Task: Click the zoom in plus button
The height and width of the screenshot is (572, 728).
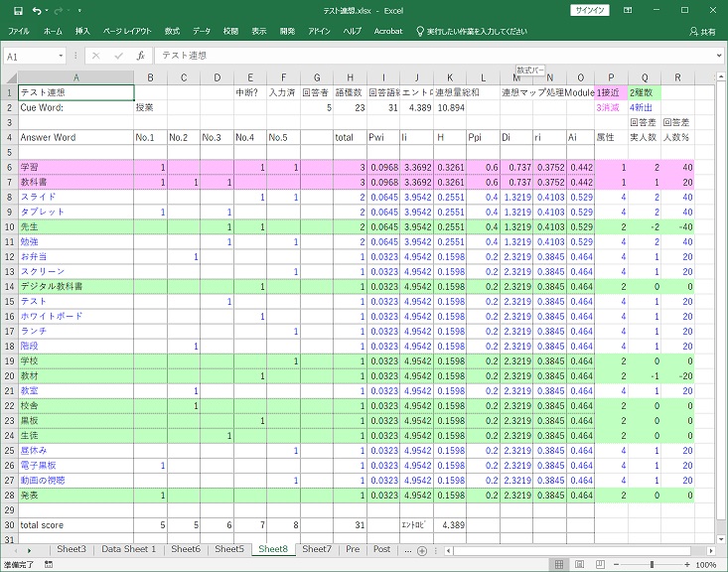Action: (x=686, y=564)
